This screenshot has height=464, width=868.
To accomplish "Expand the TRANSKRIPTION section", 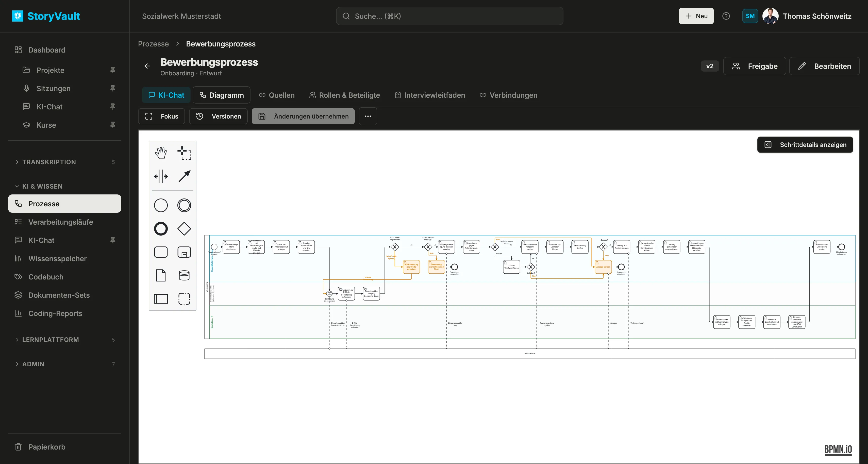I will tap(65, 162).
